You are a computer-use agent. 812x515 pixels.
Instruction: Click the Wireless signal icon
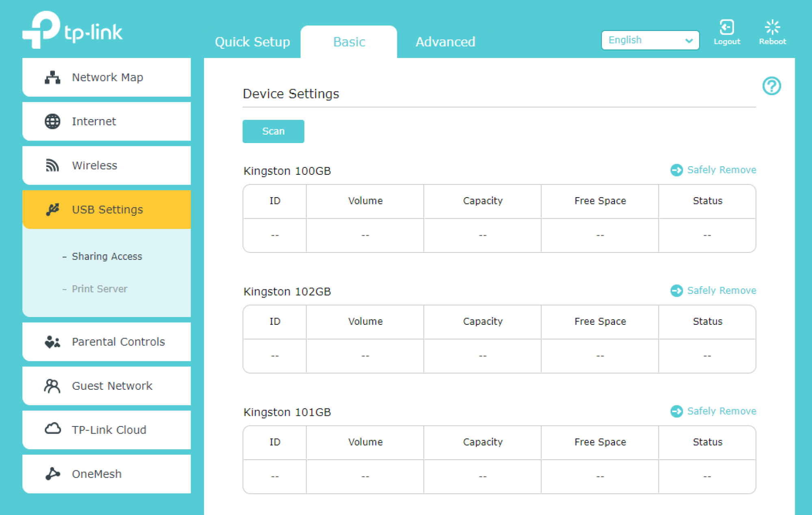[52, 165]
